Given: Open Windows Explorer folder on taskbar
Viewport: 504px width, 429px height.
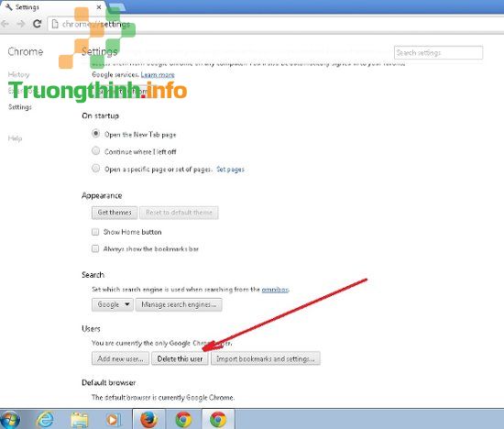Looking at the screenshot, I should (79, 420).
